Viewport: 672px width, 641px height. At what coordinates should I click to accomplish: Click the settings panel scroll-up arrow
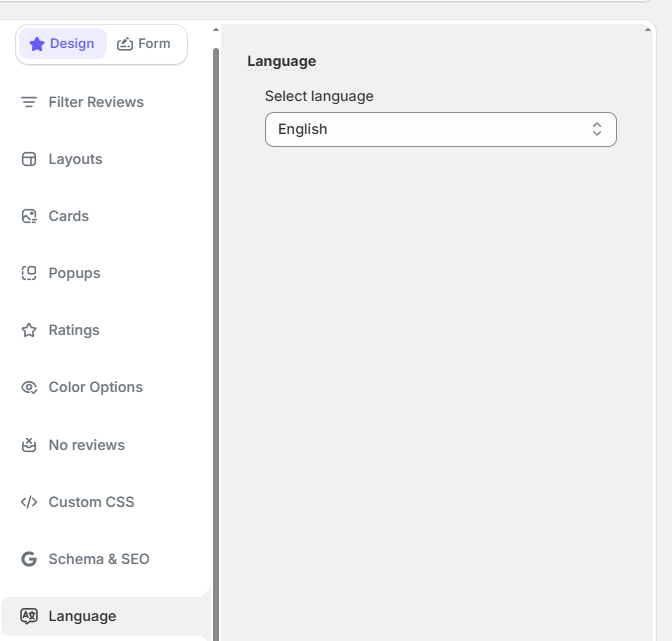click(x=648, y=30)
